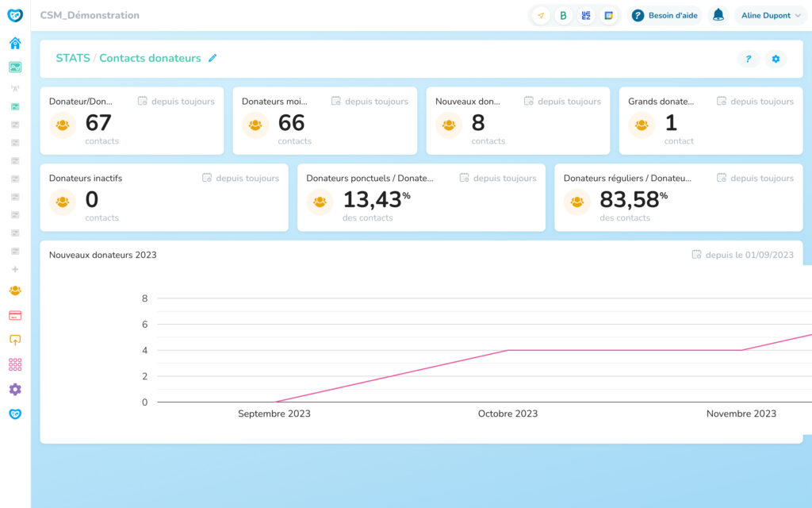Go to the home icon in sidebar

coord(15,43)
